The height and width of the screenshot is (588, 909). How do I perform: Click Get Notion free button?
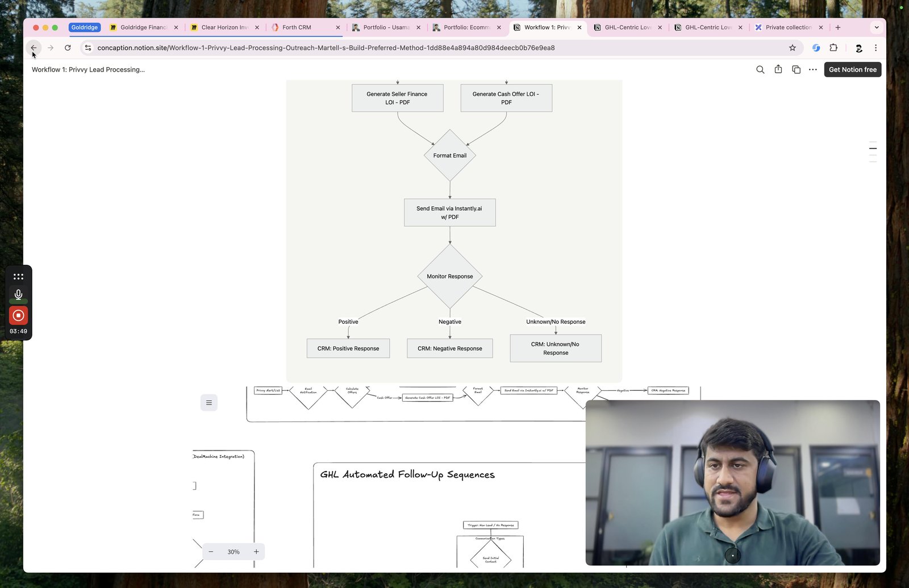coord(853,69)
